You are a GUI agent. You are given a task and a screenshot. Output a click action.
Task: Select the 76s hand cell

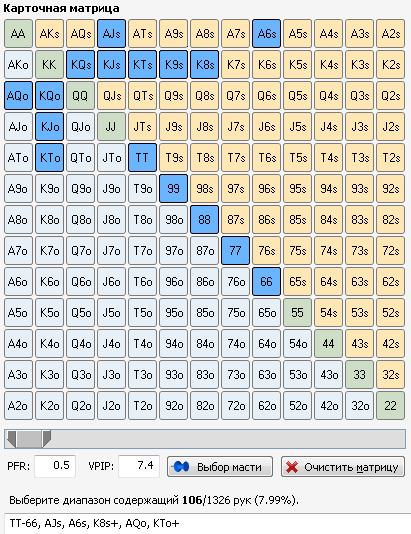(x=266, y=250)
